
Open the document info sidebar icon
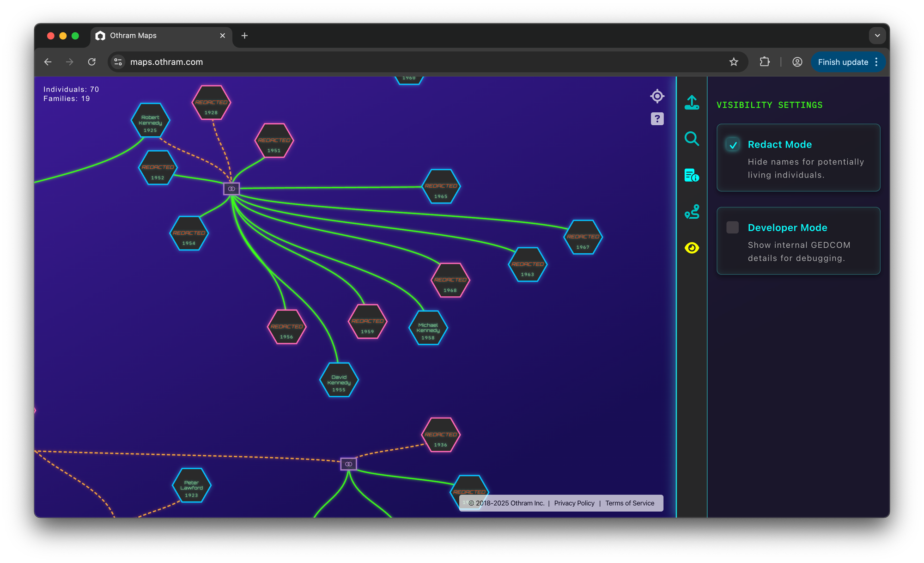692,175
